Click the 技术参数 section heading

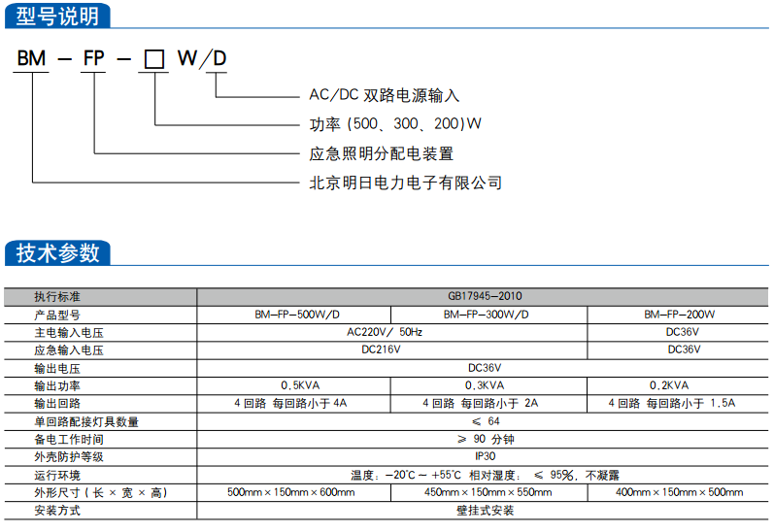tap(57, 253)
